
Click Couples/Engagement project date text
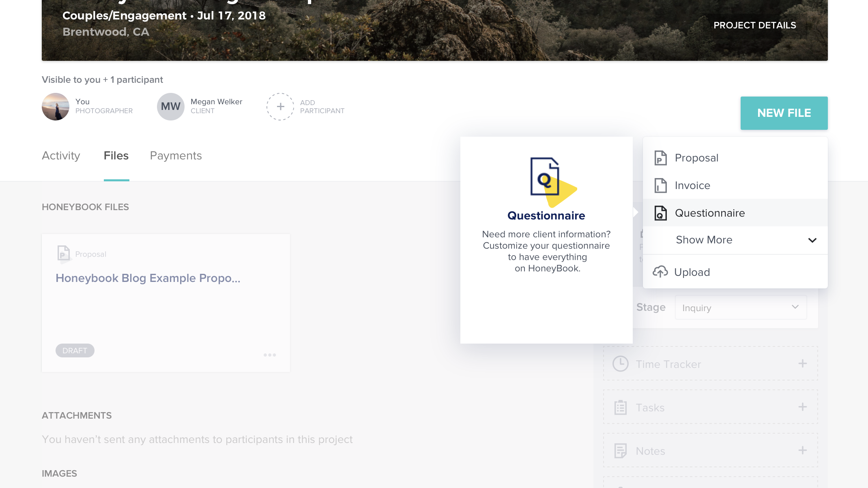(164, 15)
